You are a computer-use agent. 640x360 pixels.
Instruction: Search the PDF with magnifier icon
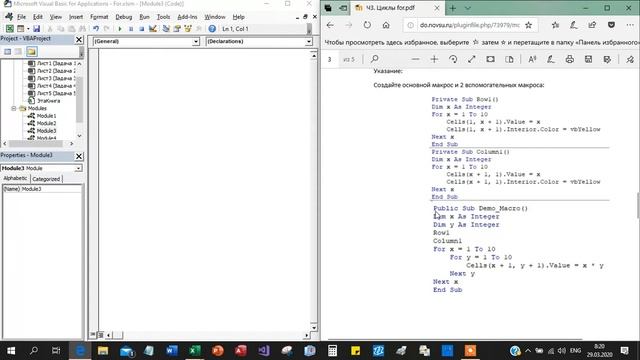click(374, 59)
